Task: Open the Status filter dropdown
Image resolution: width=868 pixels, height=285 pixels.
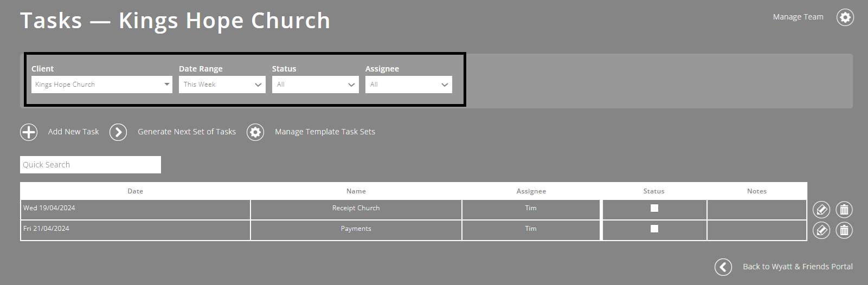Action: [x=316, y=85]
